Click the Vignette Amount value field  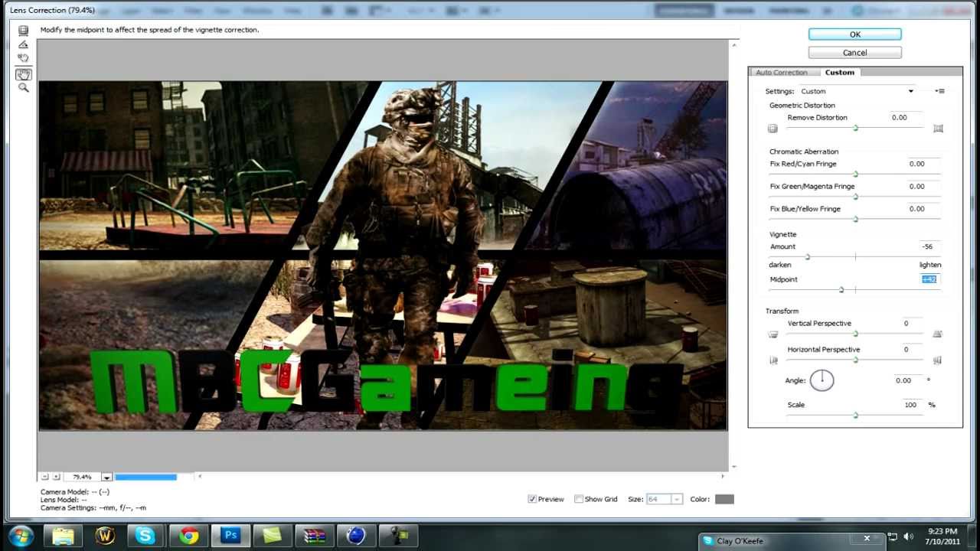(929, 246)
